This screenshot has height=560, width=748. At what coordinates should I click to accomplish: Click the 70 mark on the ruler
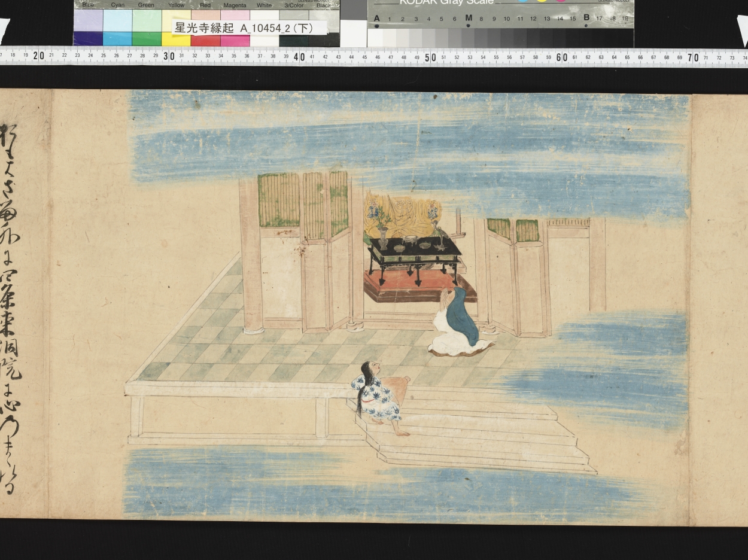tap(692, 57)
